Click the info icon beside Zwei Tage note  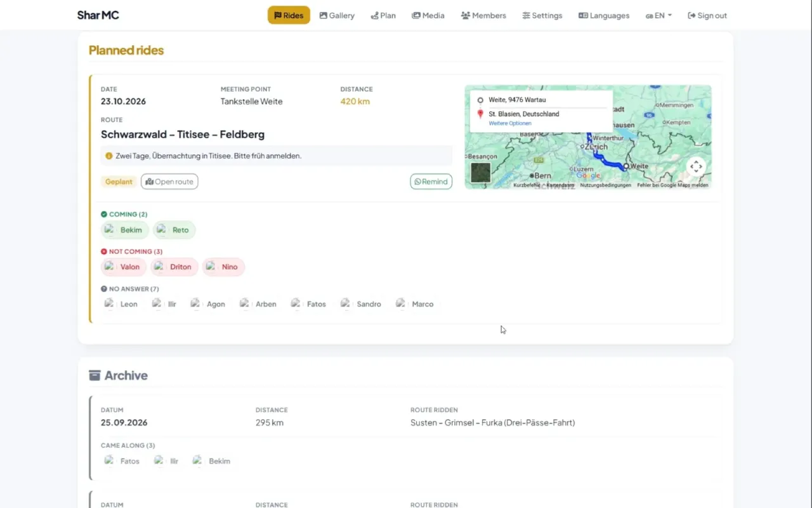click(x=109, y=156)
